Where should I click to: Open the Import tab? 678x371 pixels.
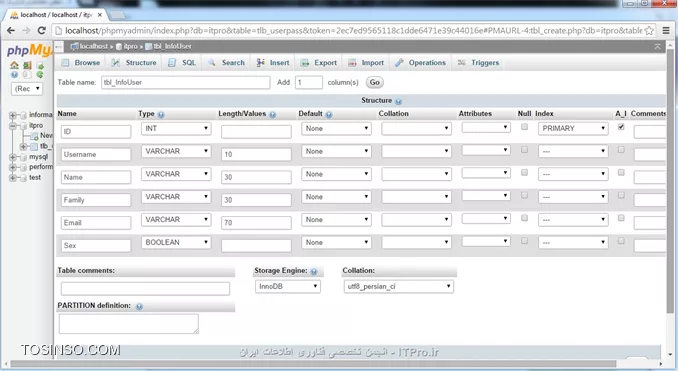coord(366,63)
